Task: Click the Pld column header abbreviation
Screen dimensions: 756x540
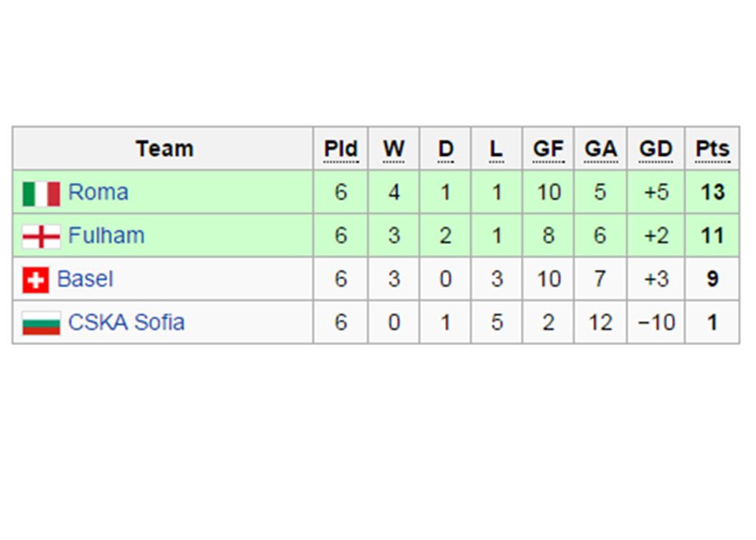Action: point(341,149)
